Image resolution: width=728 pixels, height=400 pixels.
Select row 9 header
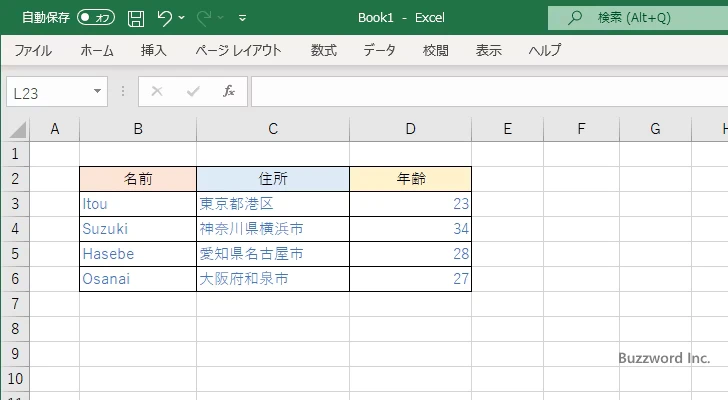pos(15,354)
